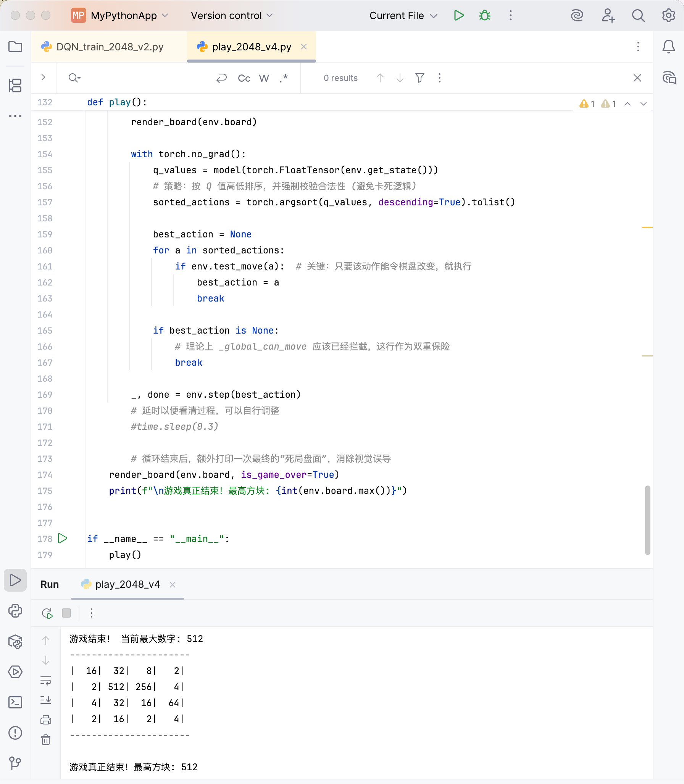684x784 pixels.
Task: Open the Project tool window folder icon
Action: (15, 47)
